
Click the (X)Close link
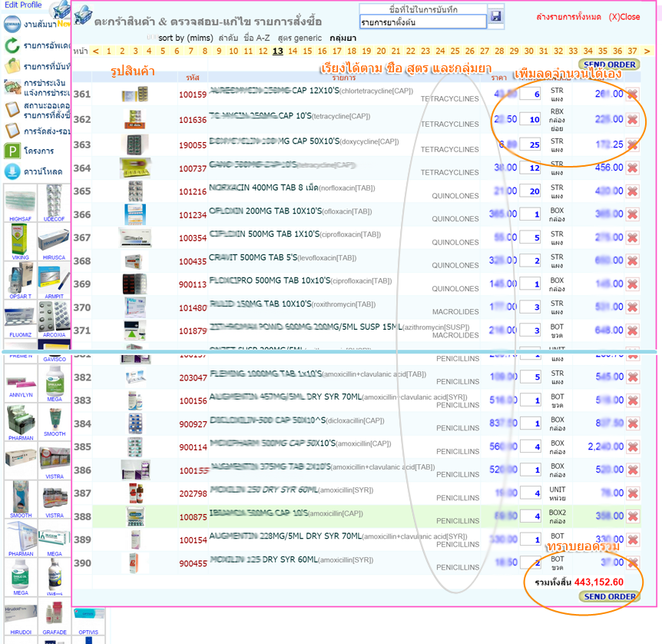(x=624, y=17)
